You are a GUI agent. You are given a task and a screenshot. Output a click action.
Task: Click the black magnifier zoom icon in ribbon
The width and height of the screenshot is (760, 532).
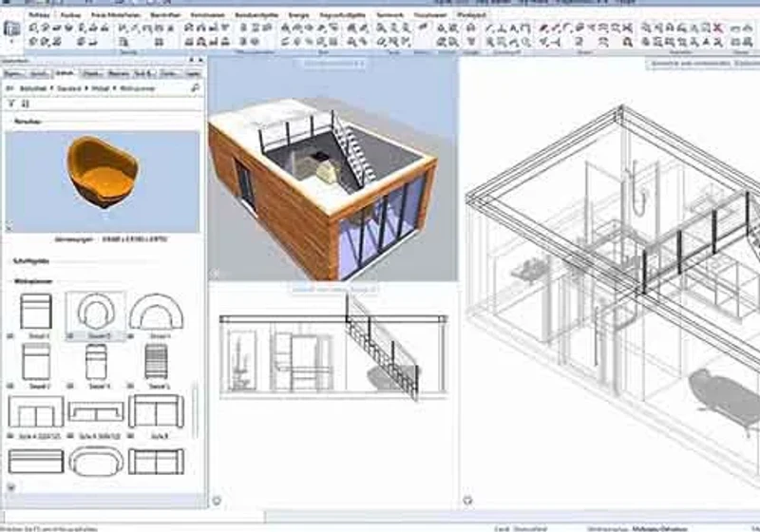[x=628, y=42]
